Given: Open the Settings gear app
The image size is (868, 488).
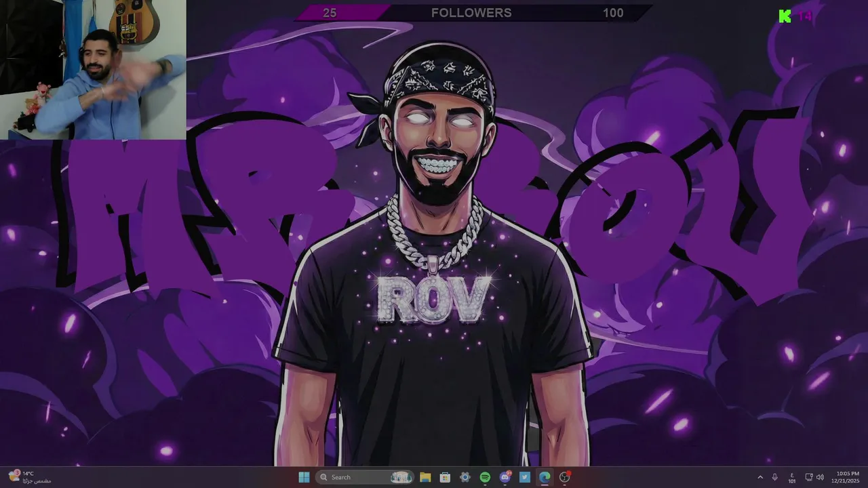Looking at the screenshot, I should point(465,477).
